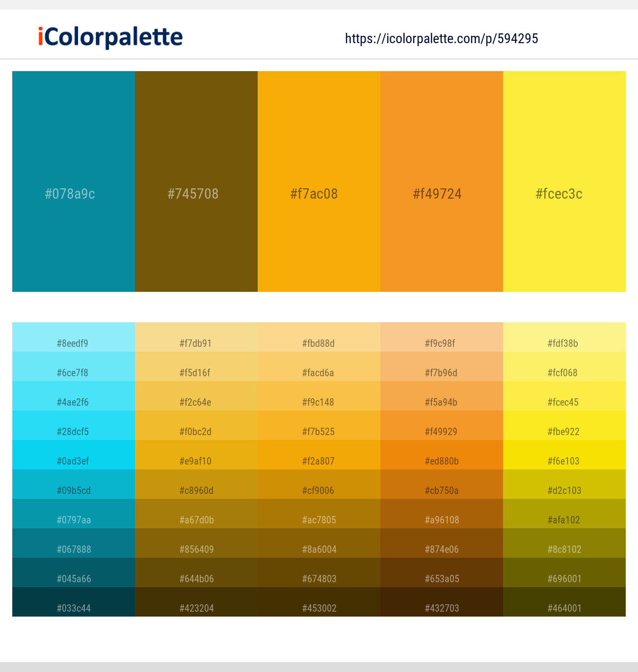Click the #fbd88d shade tile
This screenshot has width=638, height=672.
pyautogui.click(x=319, y=343)
